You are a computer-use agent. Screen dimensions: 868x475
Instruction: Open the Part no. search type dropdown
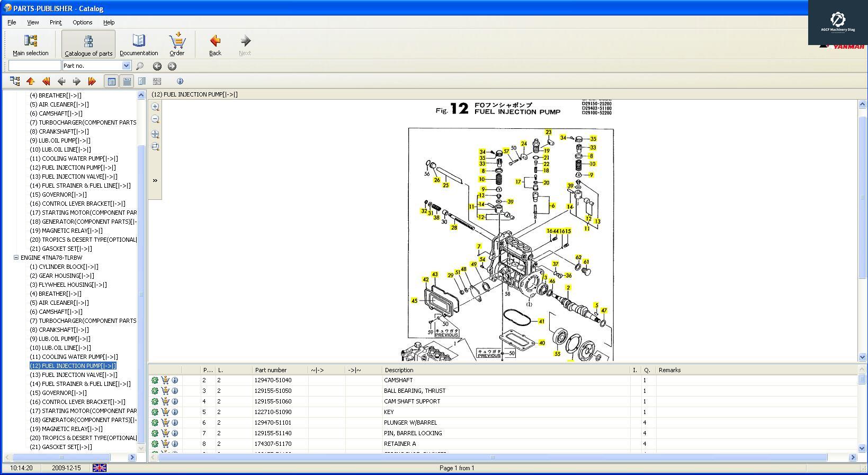tap(126, 66)
